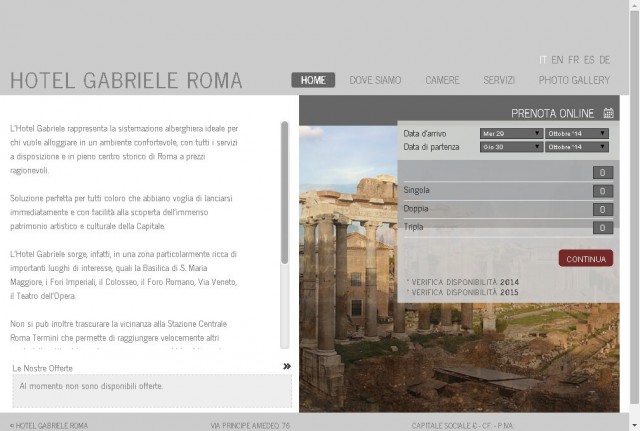640x431 pixels.
Task: Switch language to EN
Action: point(557,60)
